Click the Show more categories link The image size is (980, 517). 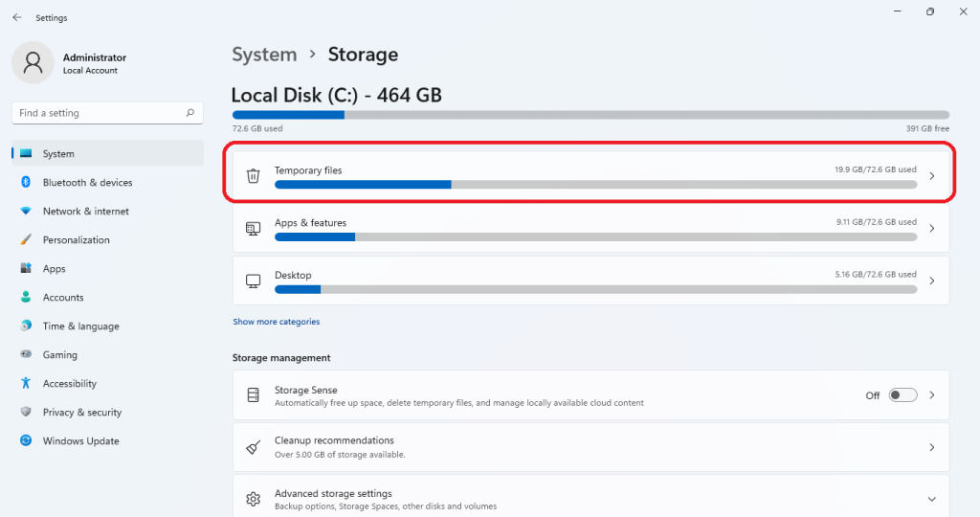[x=276, y=322]
